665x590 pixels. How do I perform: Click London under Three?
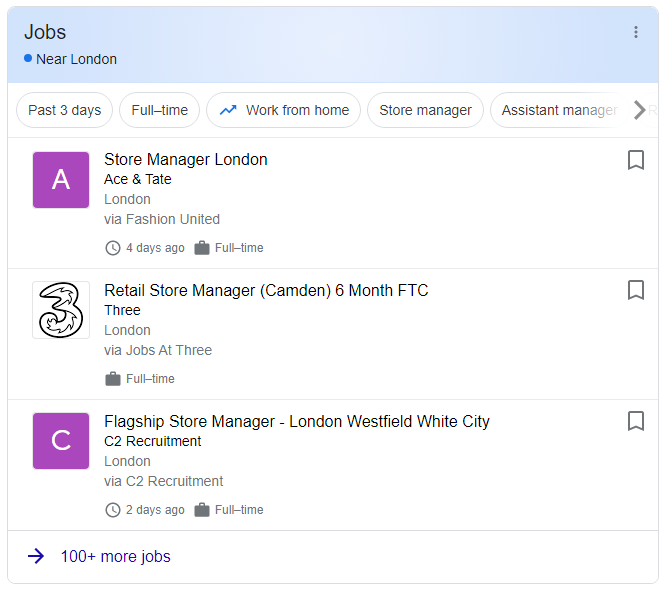(127, 330)
